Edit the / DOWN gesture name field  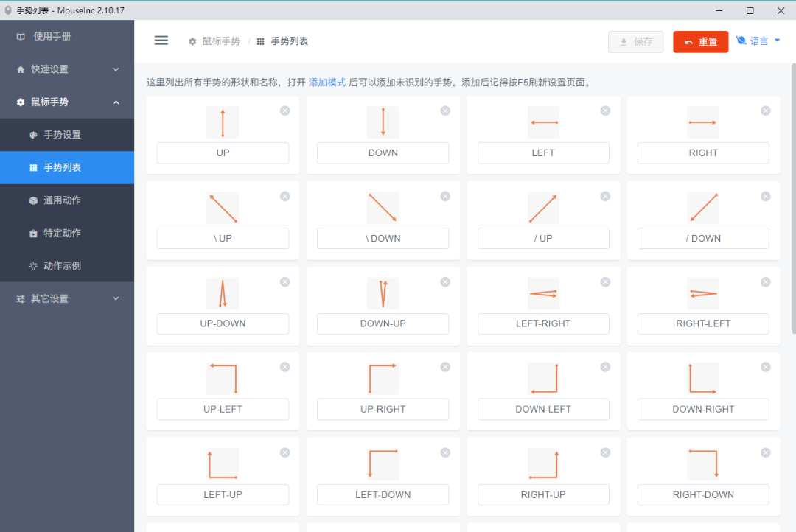tap(703, 238)
